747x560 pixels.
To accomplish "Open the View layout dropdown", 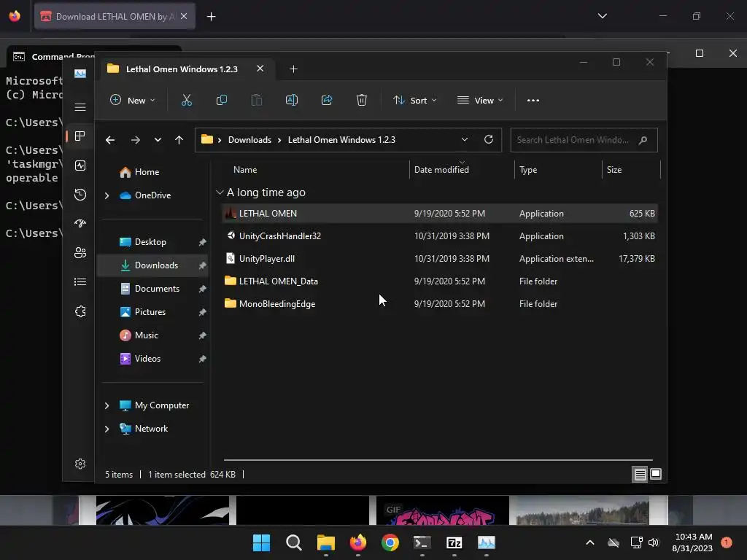I will pos(480,101).
